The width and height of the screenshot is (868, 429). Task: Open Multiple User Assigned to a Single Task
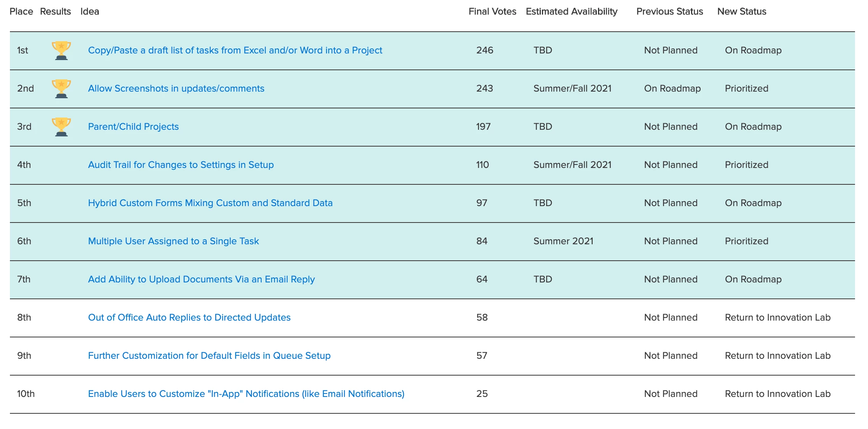click(174, 241)
